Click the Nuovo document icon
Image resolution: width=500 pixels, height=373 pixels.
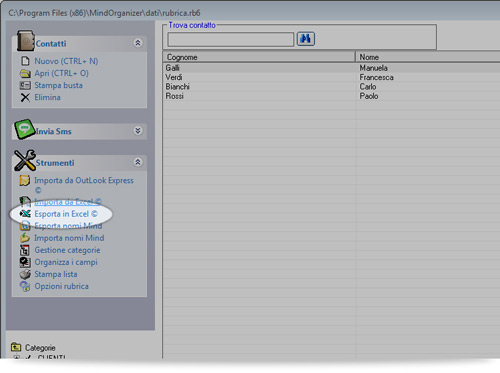coord(25,61)
